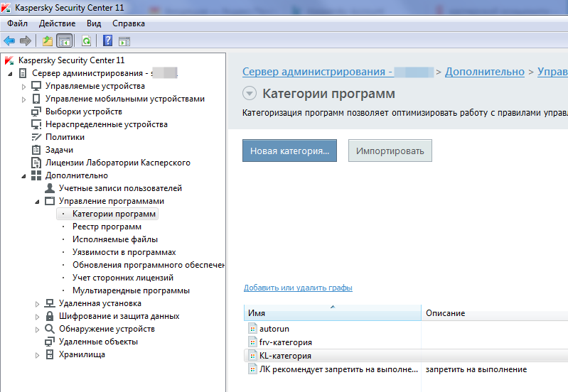Open the Действие menu
Screen dimensions: 568x392
click(x=58, y=23)
